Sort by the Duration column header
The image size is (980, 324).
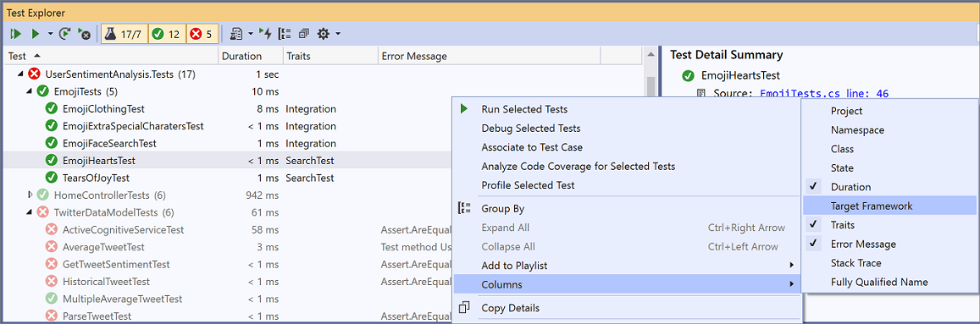[x=252, y=56]
